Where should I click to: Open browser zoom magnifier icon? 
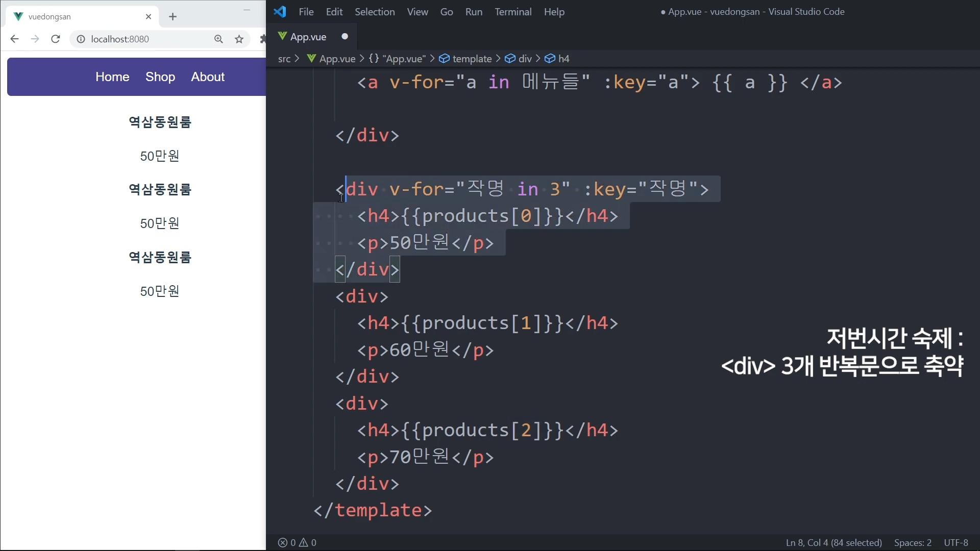click(x=218, y=39)
